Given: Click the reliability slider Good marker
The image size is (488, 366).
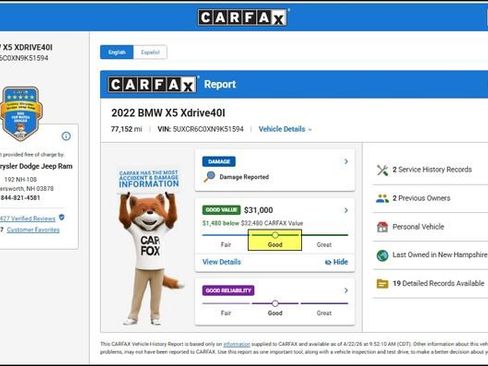Looking at the screenshot, I should 275,303.
